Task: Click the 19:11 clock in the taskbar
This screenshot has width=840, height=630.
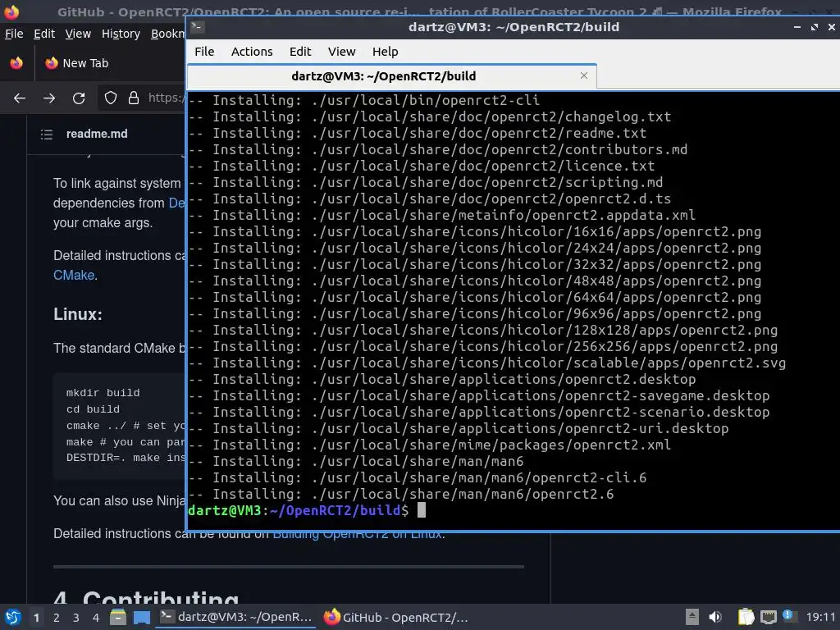Action: 820,617
